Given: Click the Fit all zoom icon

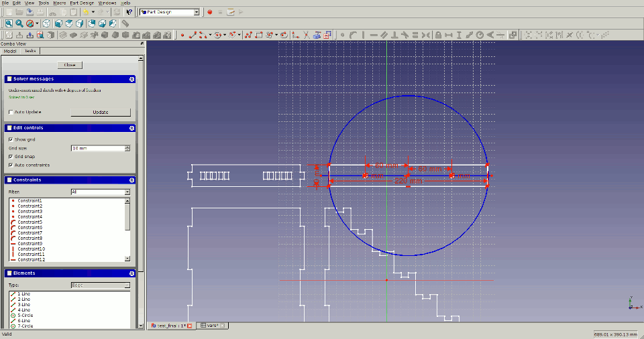Looking at the screenshot, I should tap(9, 24).
